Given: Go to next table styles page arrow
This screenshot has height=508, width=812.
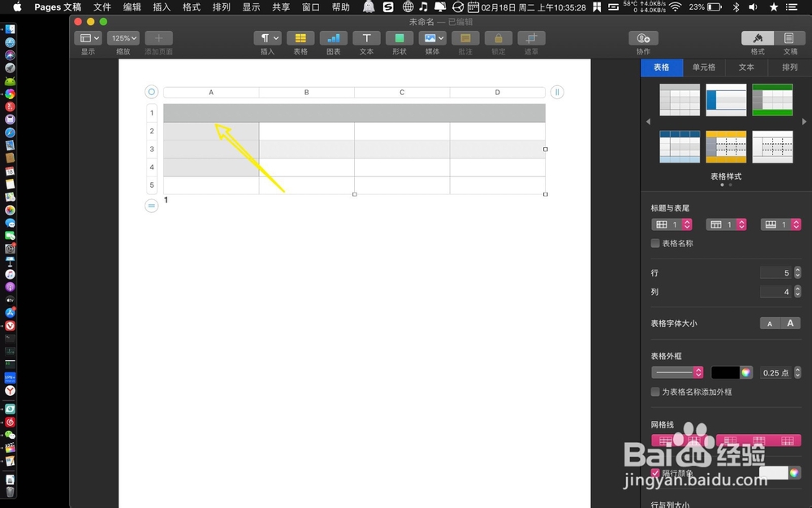Looking at the screenshot, I should point(804,122).
